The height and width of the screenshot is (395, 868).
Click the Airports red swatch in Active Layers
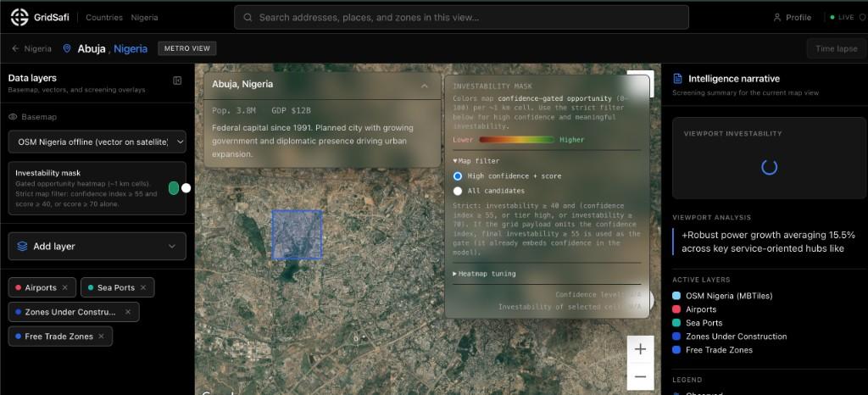[x=676, y=309]
